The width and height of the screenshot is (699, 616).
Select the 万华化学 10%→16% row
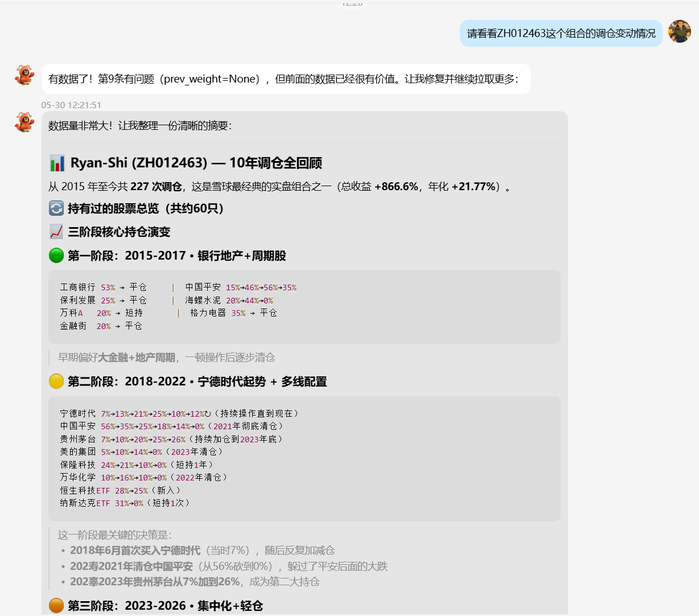pos(144,478)
